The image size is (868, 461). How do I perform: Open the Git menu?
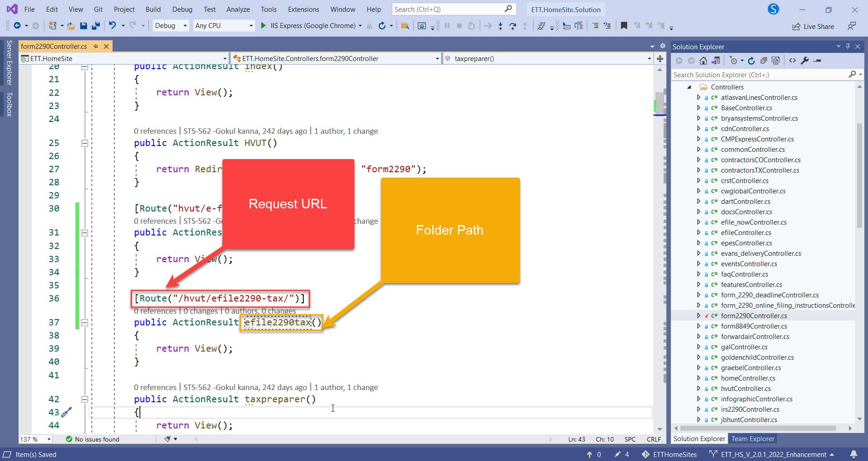coord(98,9)
